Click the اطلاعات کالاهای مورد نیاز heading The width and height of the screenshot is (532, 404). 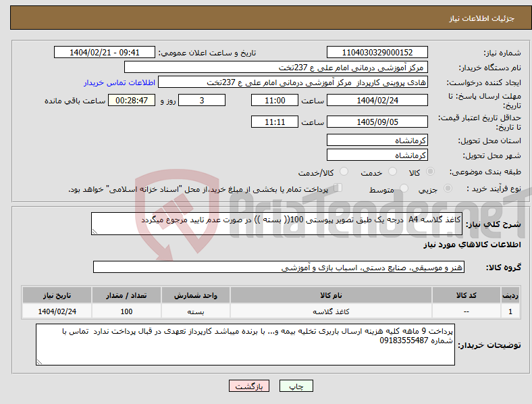(472, 245)
